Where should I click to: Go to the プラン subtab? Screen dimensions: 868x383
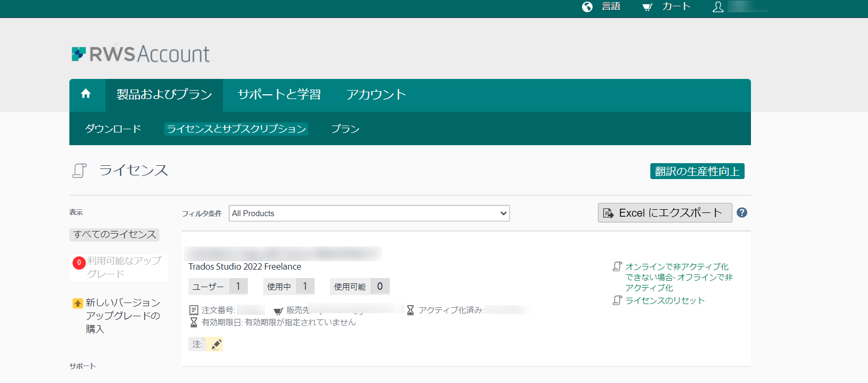coord(345,129)
